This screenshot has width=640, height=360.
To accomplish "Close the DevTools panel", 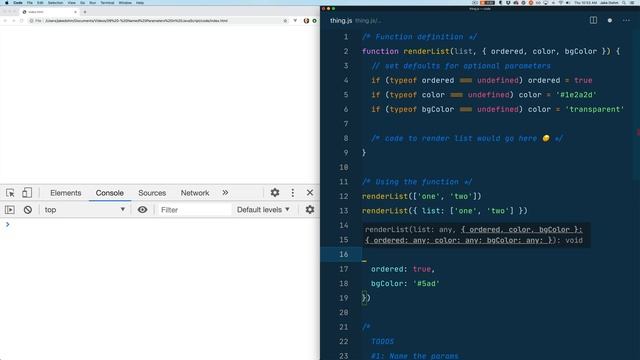I will click(x=310, y=193).
